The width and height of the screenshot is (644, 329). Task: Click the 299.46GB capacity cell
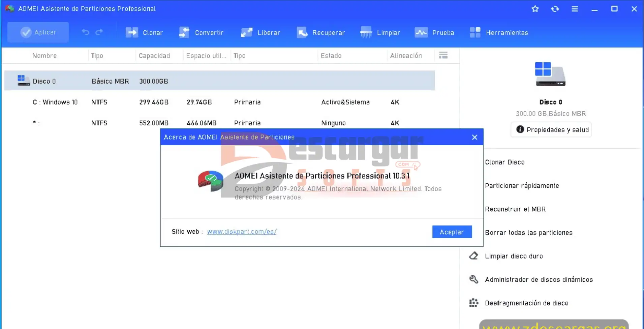coord(154,102)
